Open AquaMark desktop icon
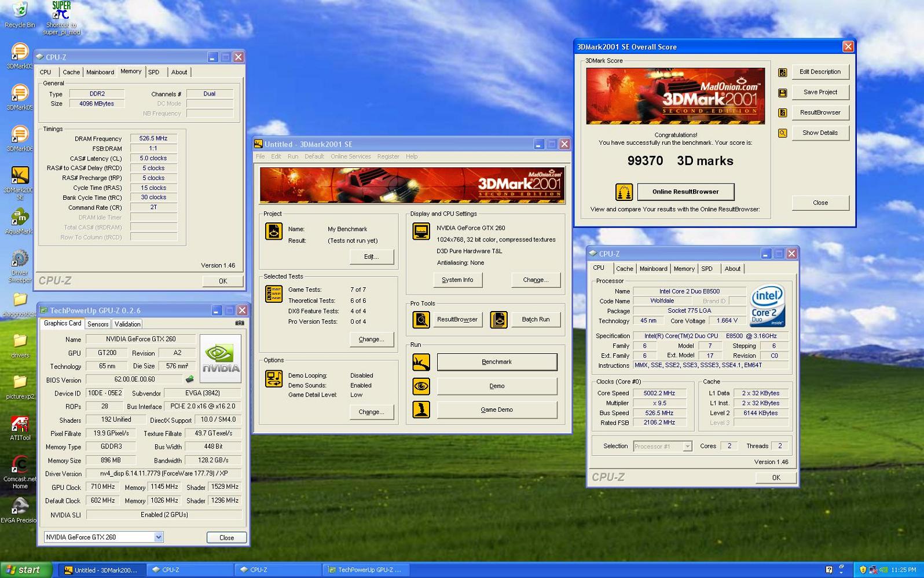This screenshot has height=578, width=924. click(19, 222)
